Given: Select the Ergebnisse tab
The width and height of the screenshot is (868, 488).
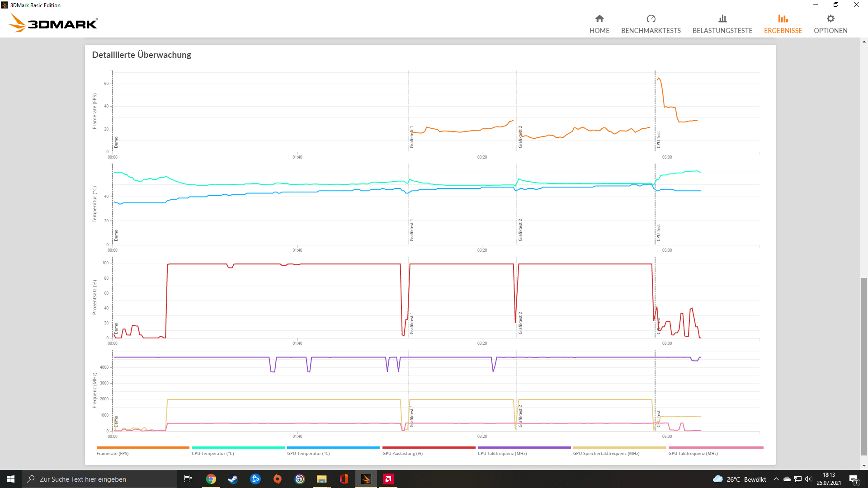Looking at the screenshot, I should pyautogui.click(x=783, y=24).
